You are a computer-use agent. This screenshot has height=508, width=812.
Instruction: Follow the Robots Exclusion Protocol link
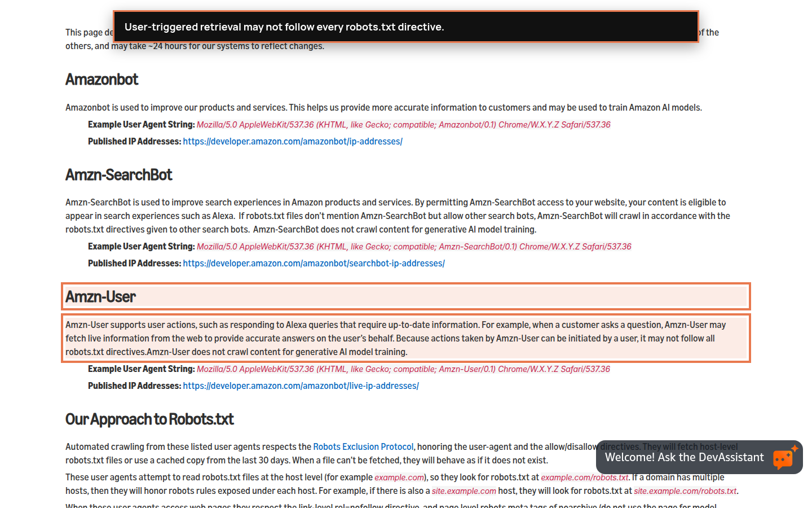(x=363, y=446)
